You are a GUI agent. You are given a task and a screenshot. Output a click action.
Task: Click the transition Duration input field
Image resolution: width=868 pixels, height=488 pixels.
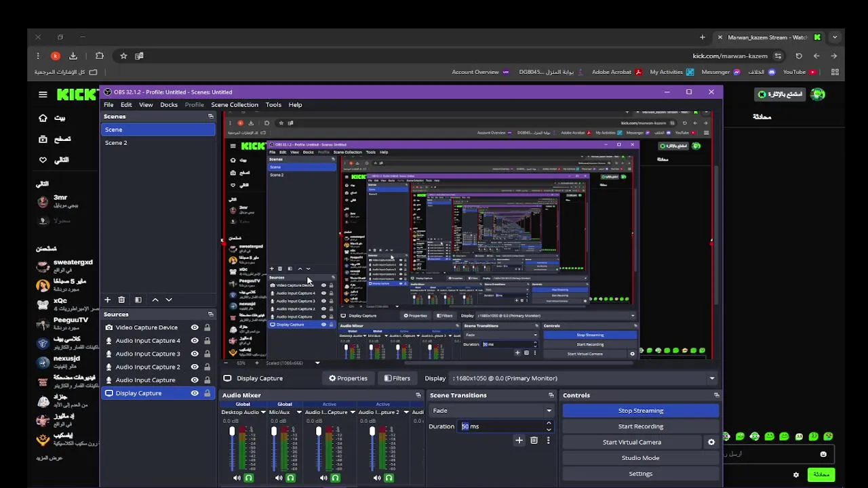(x=502, y=426)
